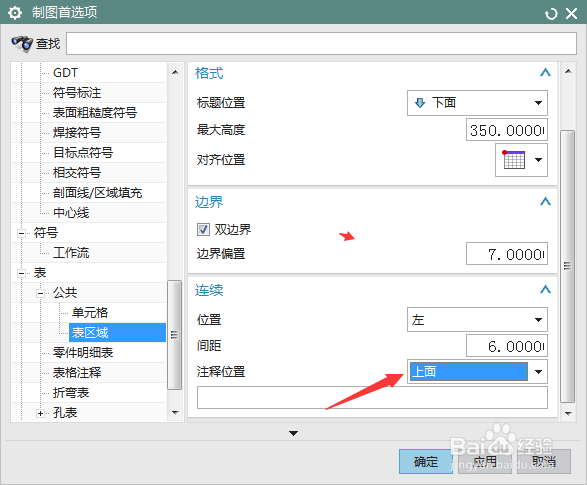Collapse the 边界 section

[x=545, y=202]
